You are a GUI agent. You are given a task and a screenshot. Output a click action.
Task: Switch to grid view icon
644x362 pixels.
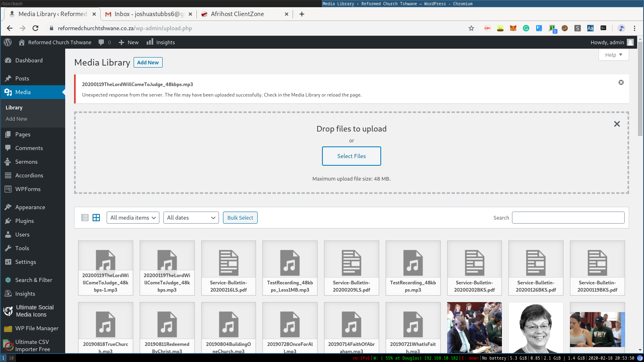96,218
